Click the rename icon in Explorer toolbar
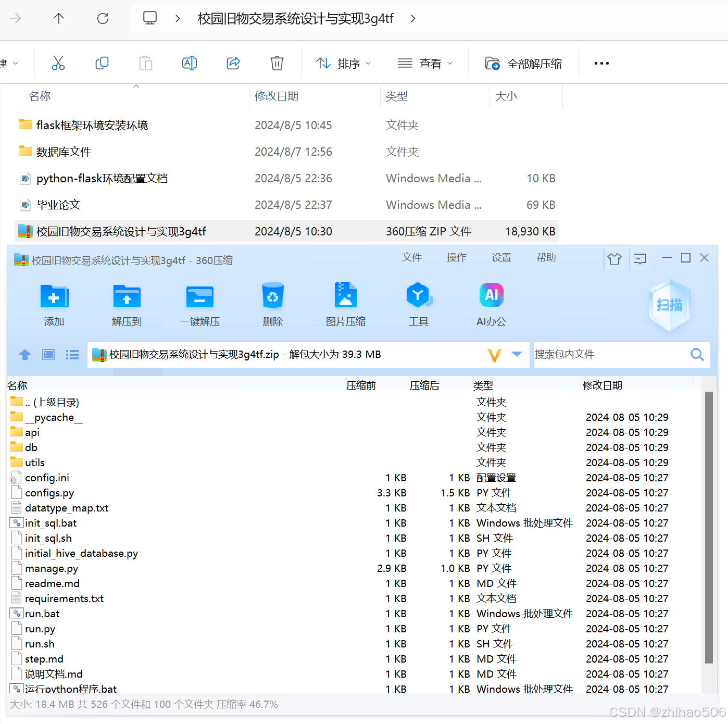 (x=190, y=64)
